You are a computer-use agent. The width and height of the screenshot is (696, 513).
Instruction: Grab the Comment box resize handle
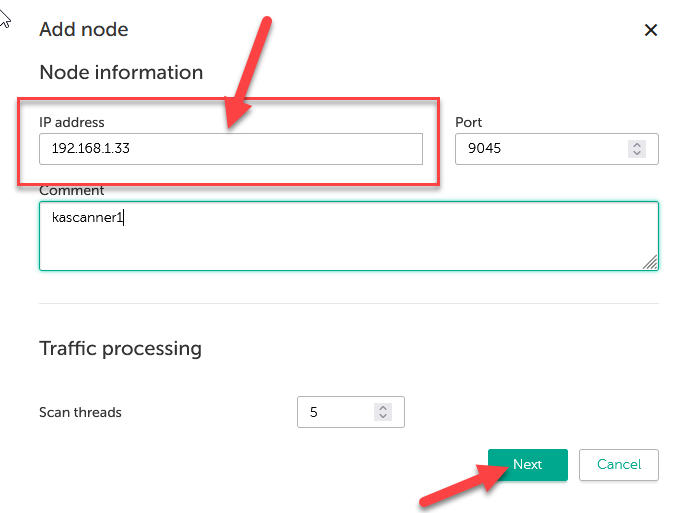pyautogui.click(x=650, y=262)
